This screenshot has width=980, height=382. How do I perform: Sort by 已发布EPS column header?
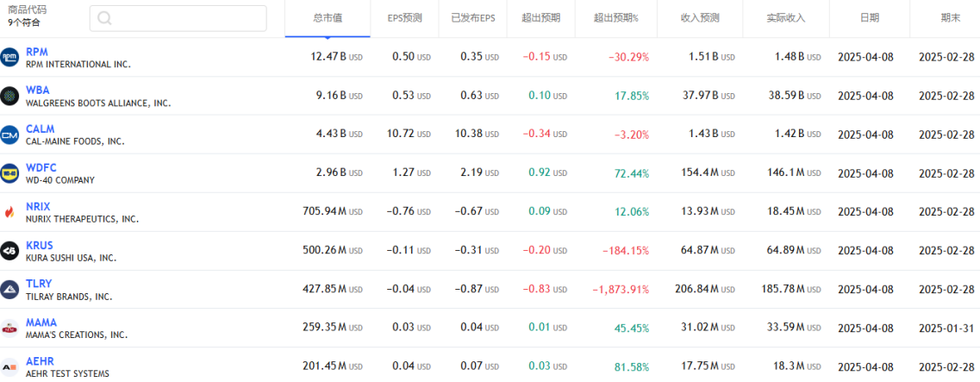tap(472, 18)
